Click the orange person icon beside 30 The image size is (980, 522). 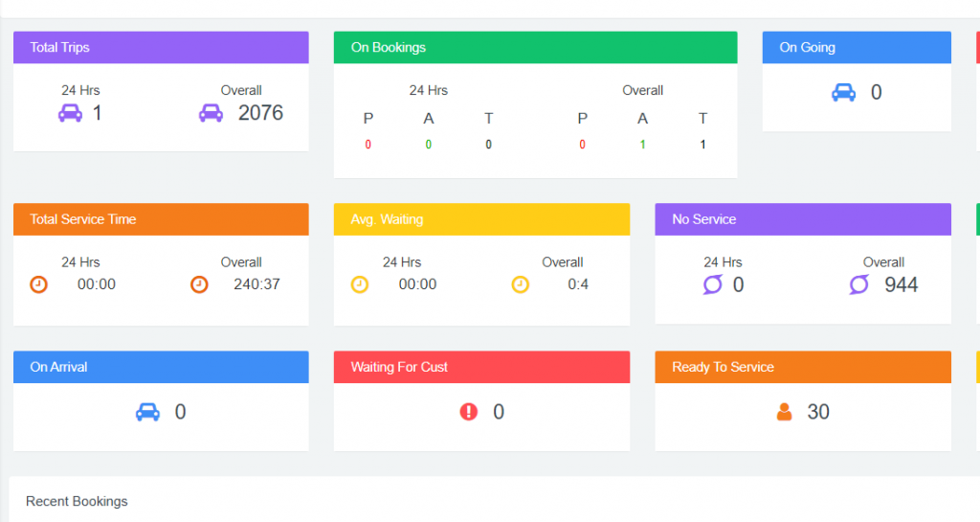pos(784,412)
